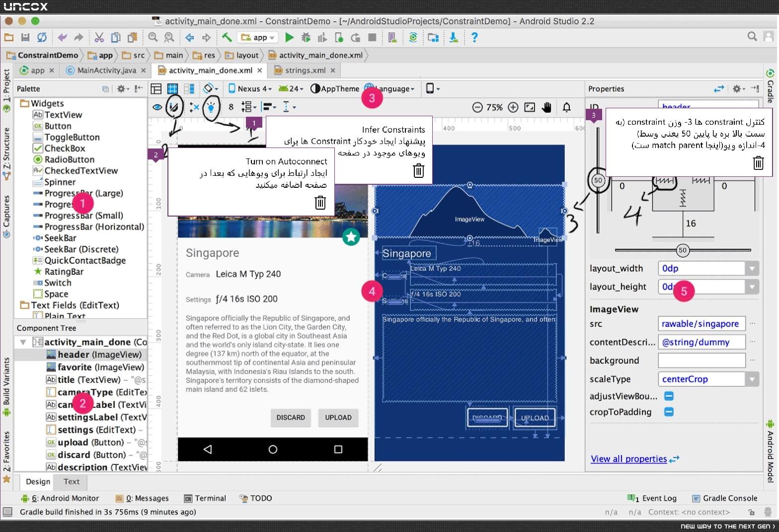Click the green favorite star on preview

[x=351, y=237]
